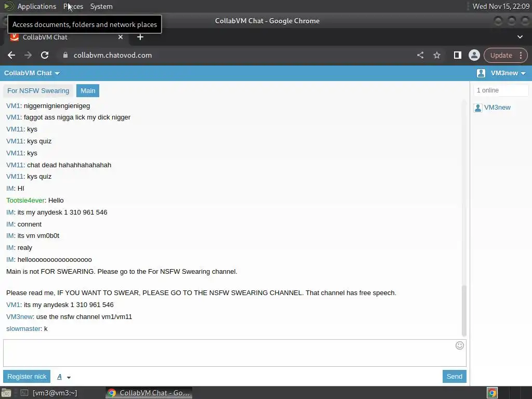This screenshot has height=399, width=532.
Task: Open CollabVM Chat dropdown menu
Action: tap(32, 73)
